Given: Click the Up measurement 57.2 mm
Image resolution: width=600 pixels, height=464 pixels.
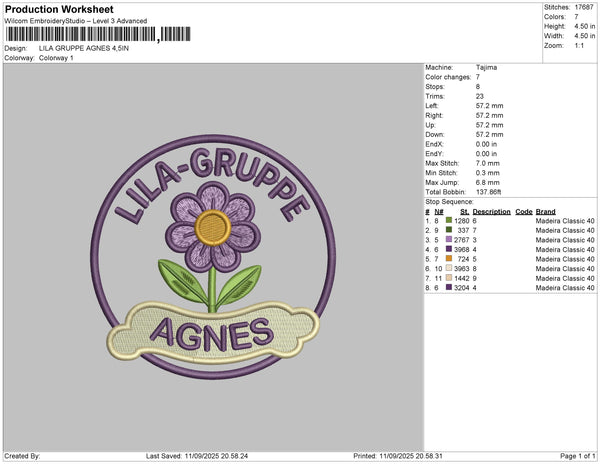Looking at the screenshot, I should point(490,125).
